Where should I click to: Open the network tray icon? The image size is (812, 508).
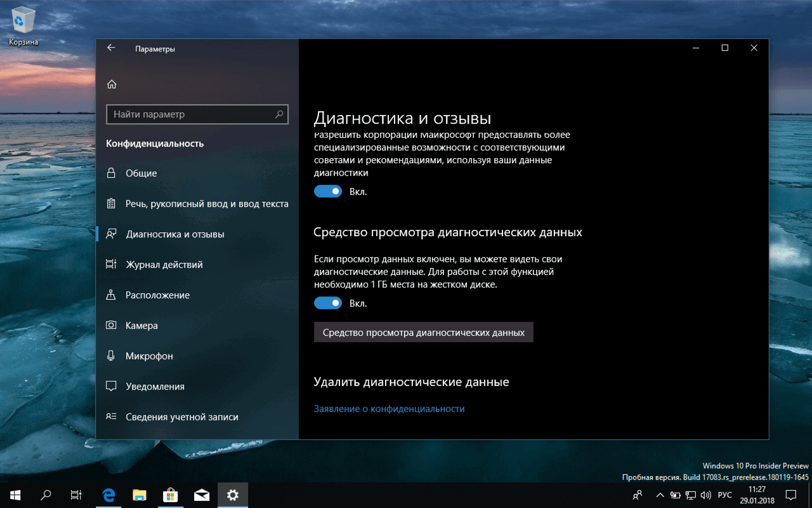click(690, 495)
